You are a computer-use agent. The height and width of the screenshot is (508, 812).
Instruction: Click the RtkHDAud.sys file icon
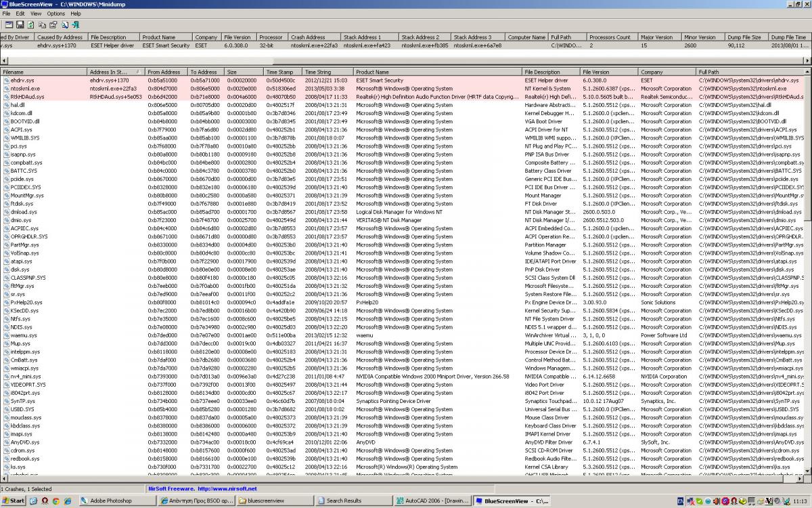point(6,96)
